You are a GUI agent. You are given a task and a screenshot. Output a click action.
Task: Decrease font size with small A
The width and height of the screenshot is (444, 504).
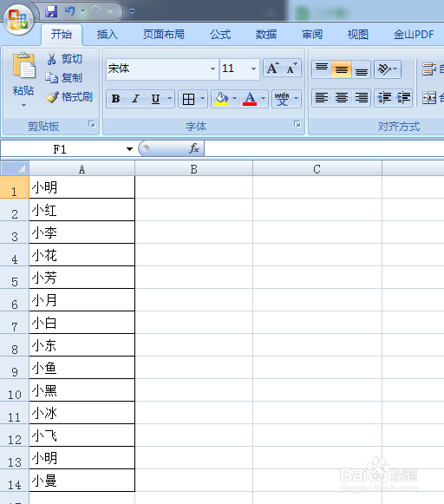click(291, 69)
